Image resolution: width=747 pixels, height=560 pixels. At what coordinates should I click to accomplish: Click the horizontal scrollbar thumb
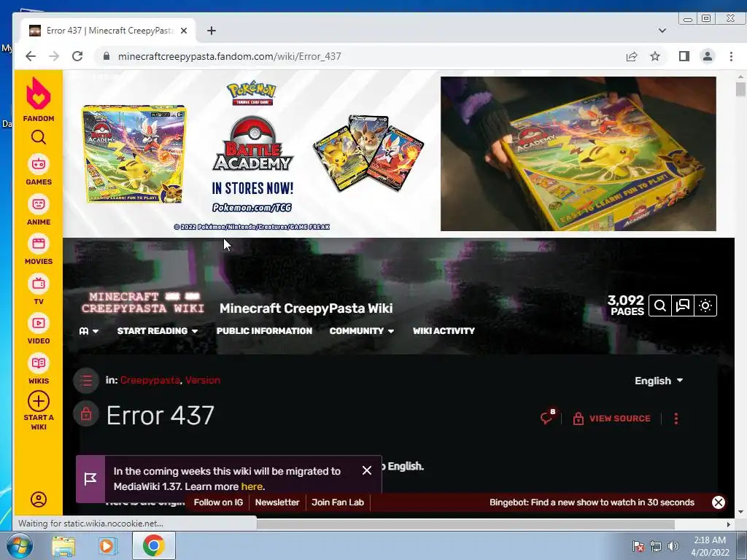(465, 524)
